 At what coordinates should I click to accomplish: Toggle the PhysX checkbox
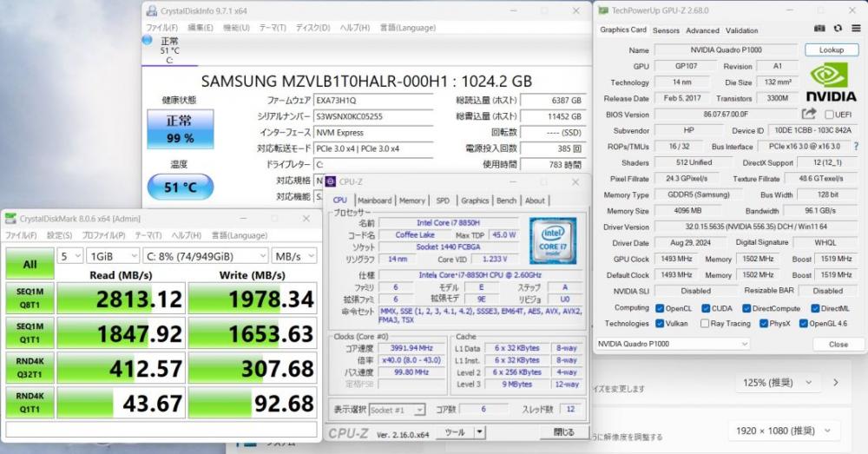pos(763,323)
